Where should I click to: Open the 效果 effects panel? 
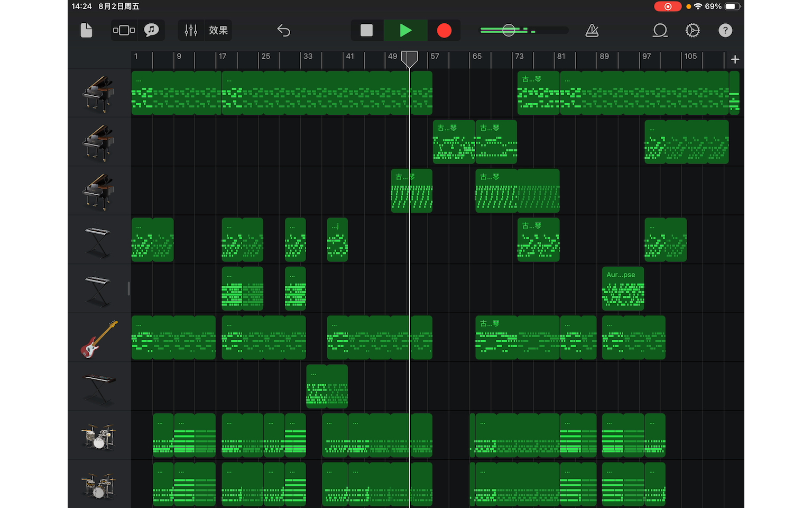point(218,30)
